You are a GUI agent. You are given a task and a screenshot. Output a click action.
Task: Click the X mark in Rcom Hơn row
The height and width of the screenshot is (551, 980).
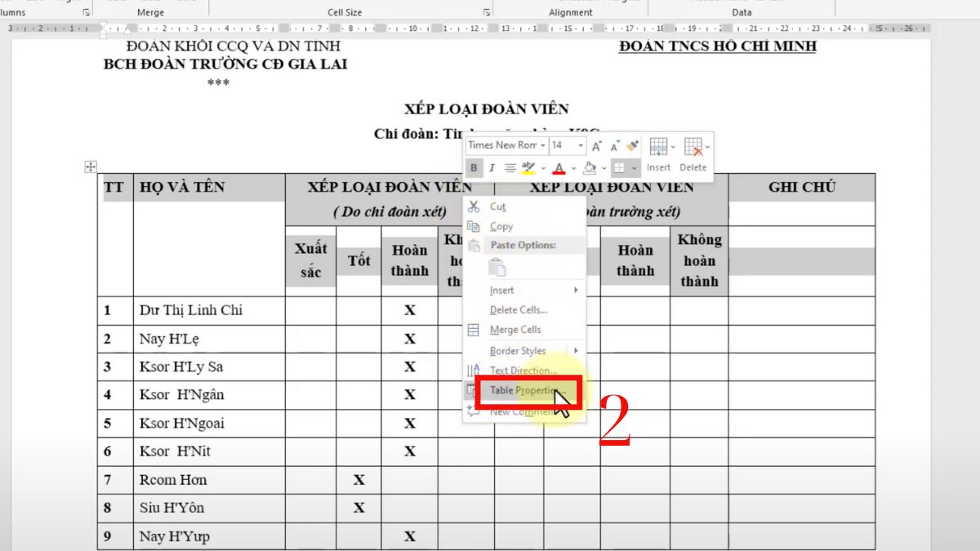point(359,479)
